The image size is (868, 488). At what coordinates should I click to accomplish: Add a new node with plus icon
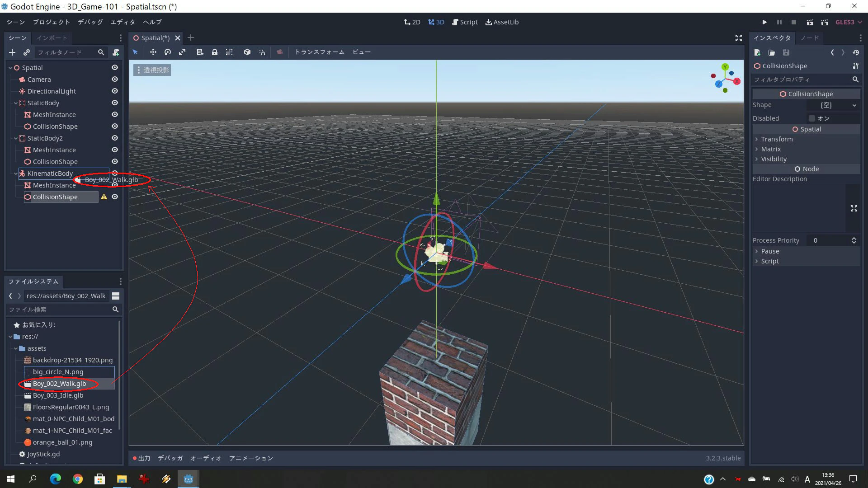click(x=12, y=52)
